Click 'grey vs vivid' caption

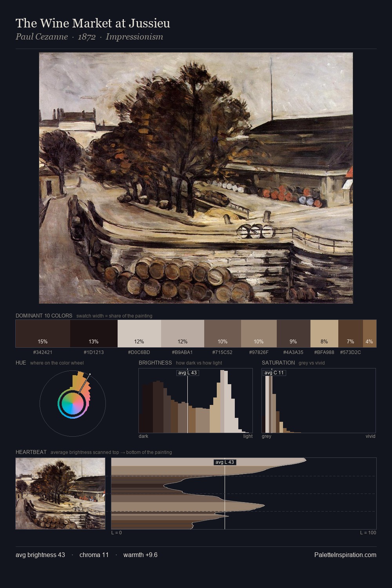312,363
